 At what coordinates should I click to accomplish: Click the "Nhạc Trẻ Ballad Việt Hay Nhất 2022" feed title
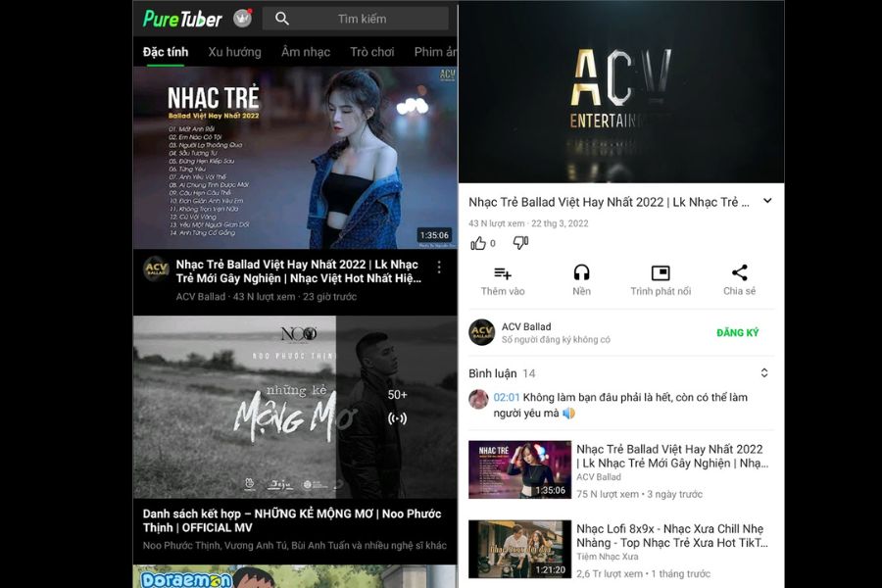(x=298, y=271)
